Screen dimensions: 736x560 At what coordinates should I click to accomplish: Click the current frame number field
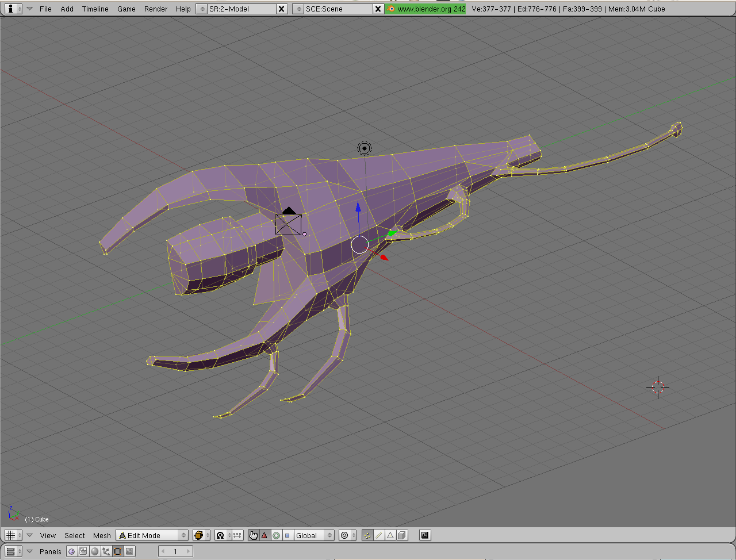[175, 551]
